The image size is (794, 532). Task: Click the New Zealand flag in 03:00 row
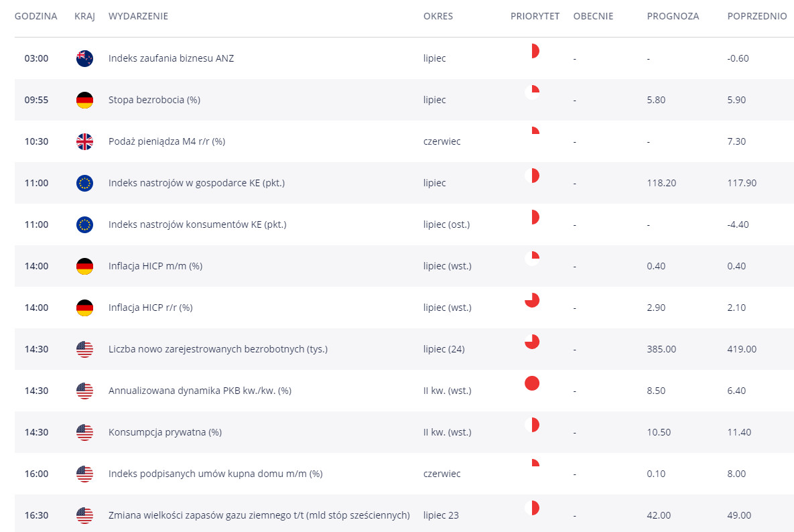(x=84, y=58)
